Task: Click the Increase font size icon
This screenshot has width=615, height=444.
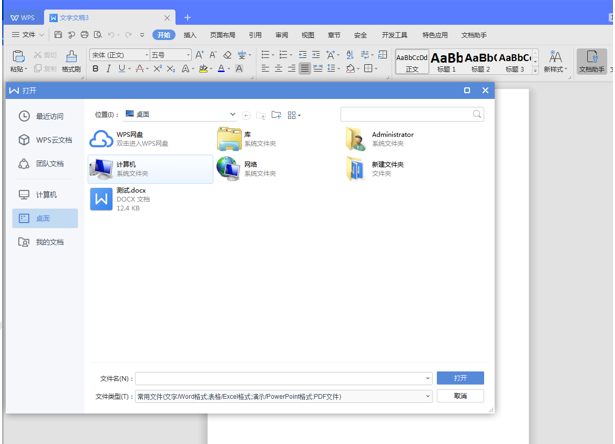Action: pos(199,55)
